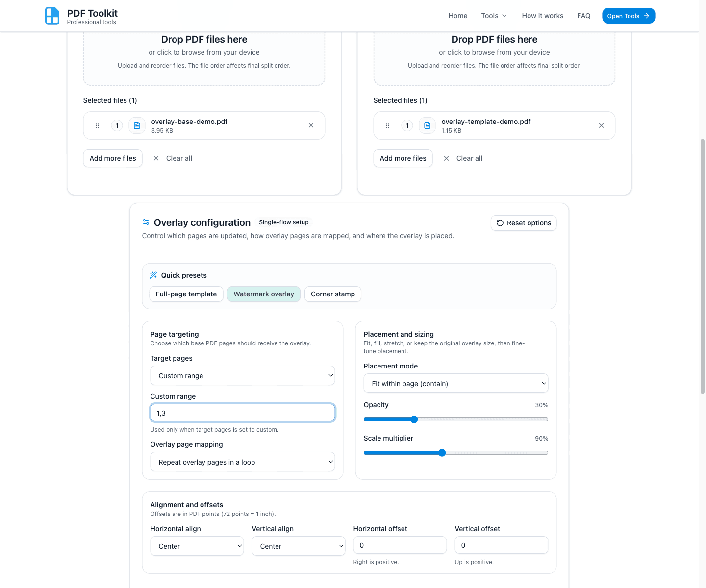Click the drag handle for overlay-template-demo.pdf
Screen dimensions: 706x588
[x=387, y=125]
